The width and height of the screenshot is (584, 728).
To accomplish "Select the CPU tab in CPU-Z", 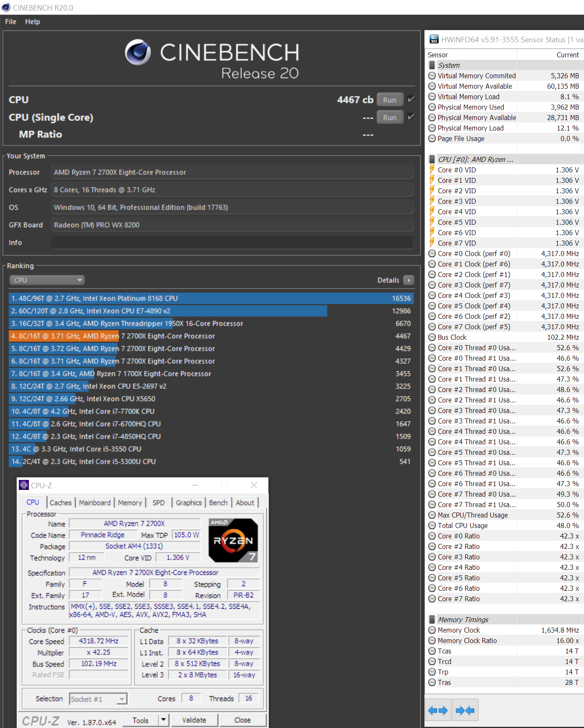I will [x=33, y=502].
